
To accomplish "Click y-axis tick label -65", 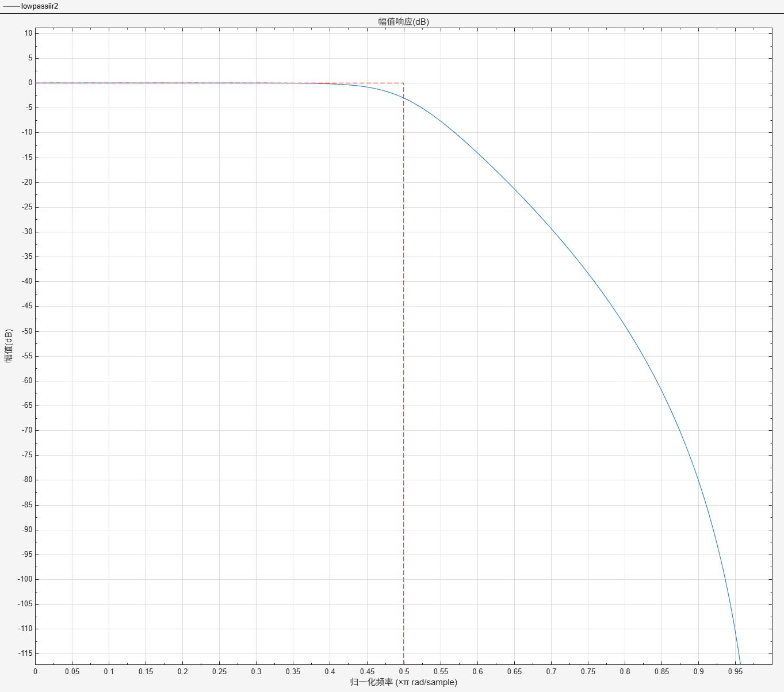I will pos(27,406).
